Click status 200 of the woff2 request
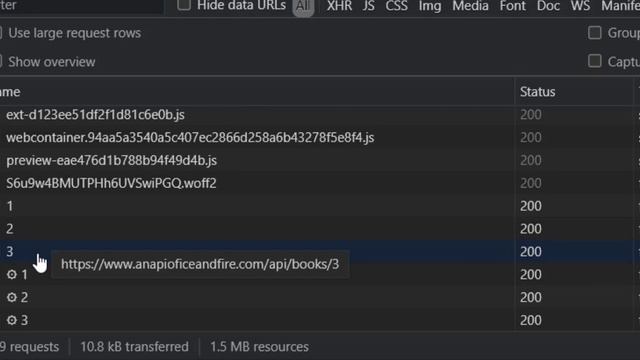 coord(531,183)
